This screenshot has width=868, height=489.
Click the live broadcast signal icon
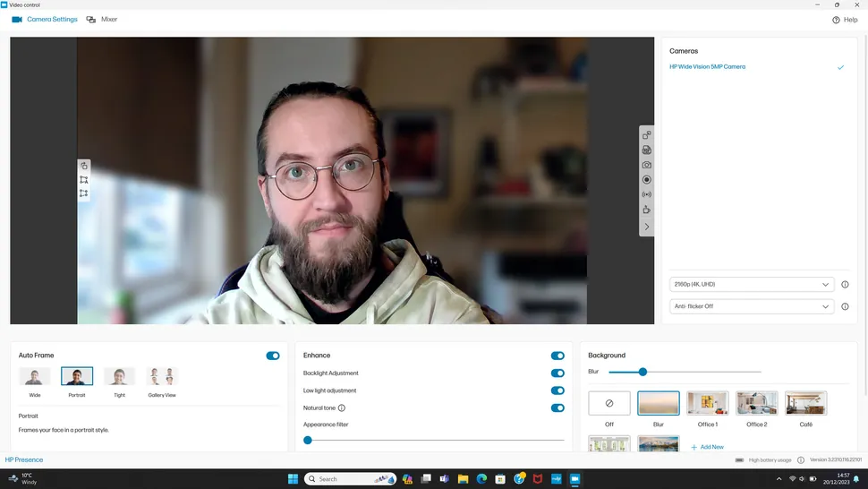646,194
